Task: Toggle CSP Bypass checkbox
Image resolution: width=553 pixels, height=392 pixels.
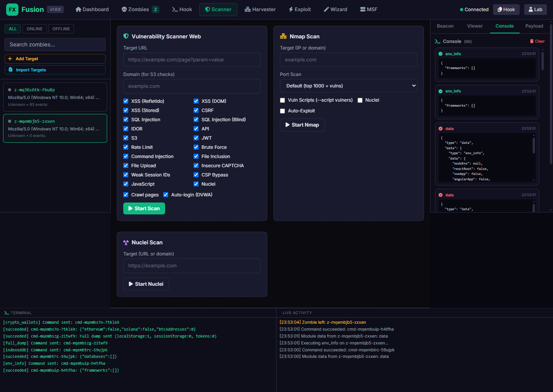Action: (x=196, y=175)
